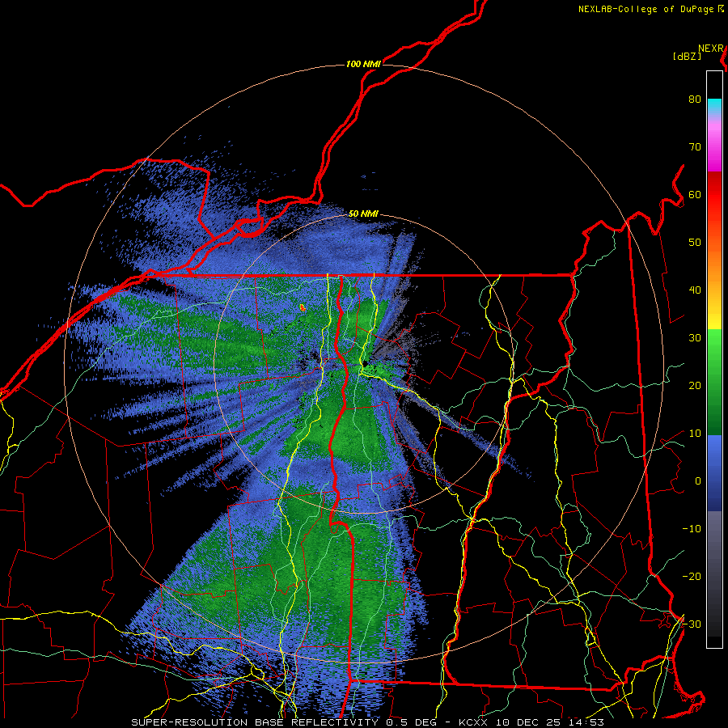Image resolution: width=728 pixels, height=728 pixels.
Task: Click the dBZ unit label above the color scale
Action: [x=687, y=57]
